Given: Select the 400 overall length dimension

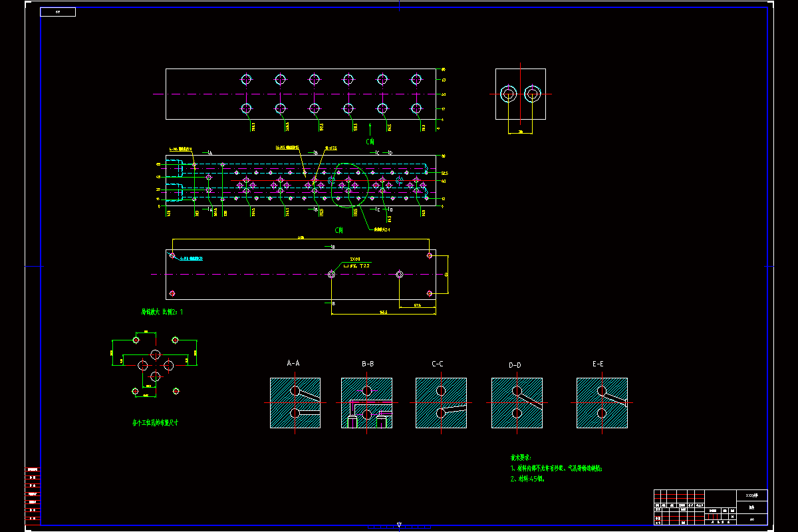Looking at the screenshot, I should click(x=301, y=237).
